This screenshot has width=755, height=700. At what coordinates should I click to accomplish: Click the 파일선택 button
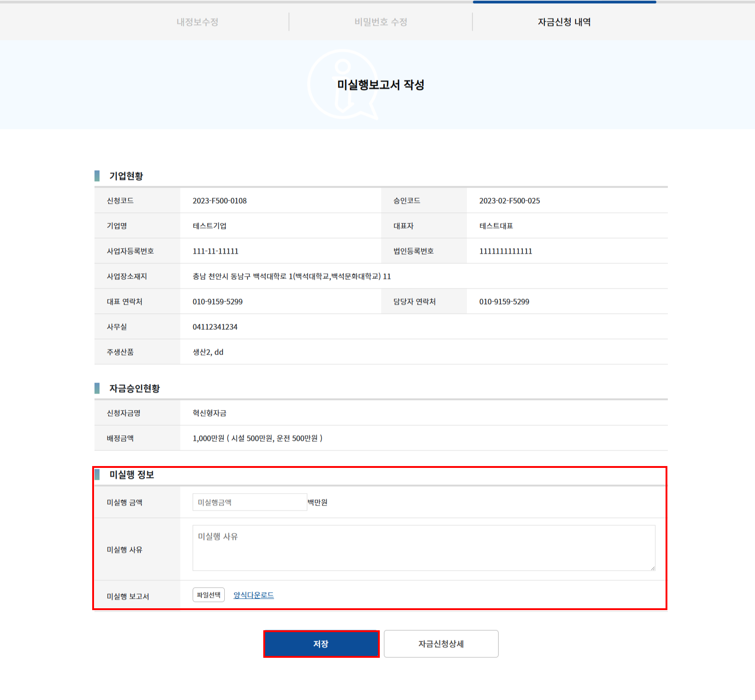pos(209,595)
